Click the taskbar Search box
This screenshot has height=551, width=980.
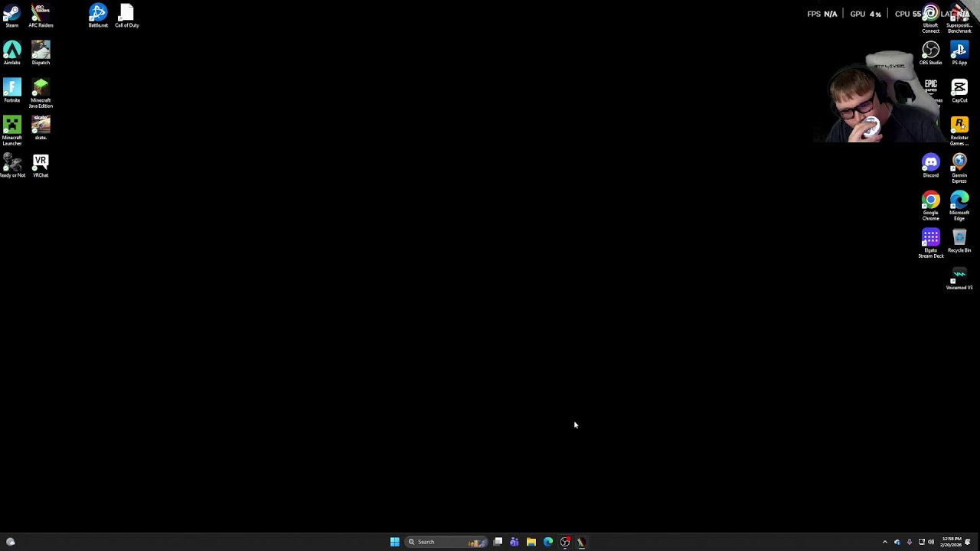click(x=446, y=542)
